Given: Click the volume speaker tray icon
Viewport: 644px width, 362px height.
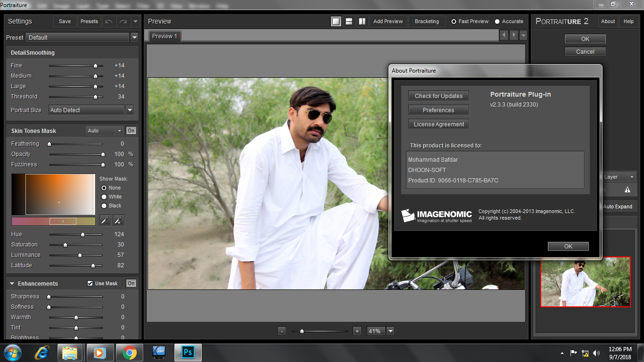Looking at the screenshot, I should (x=596, y=353).
